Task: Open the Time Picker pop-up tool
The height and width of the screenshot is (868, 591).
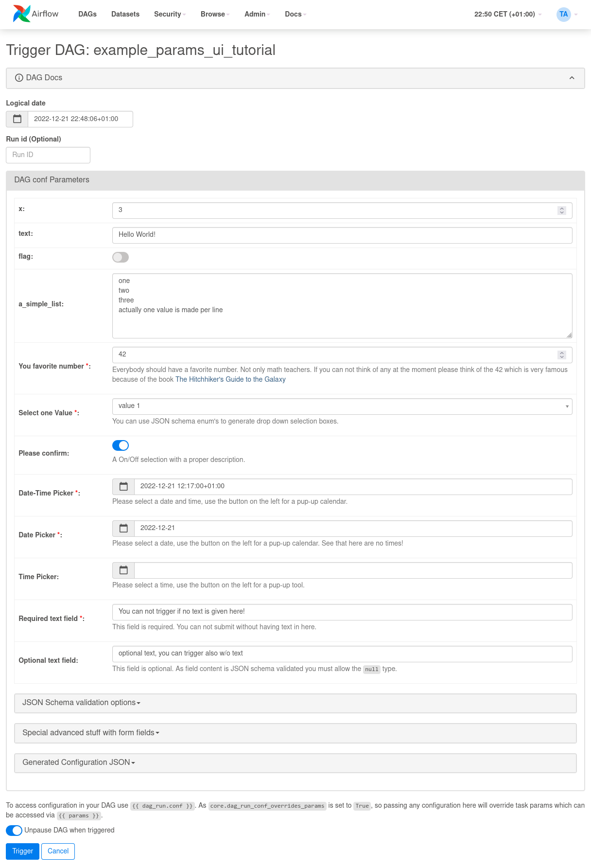Action: (x=123, y=570)
